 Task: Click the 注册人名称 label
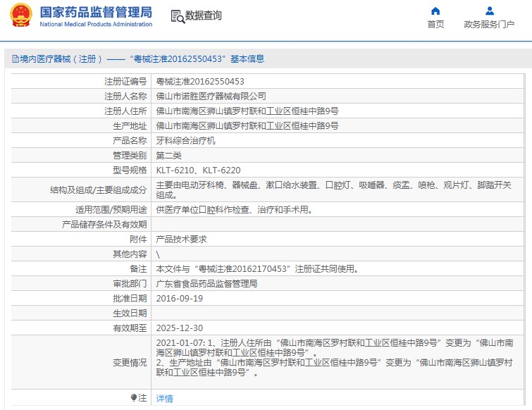[125, 97]
